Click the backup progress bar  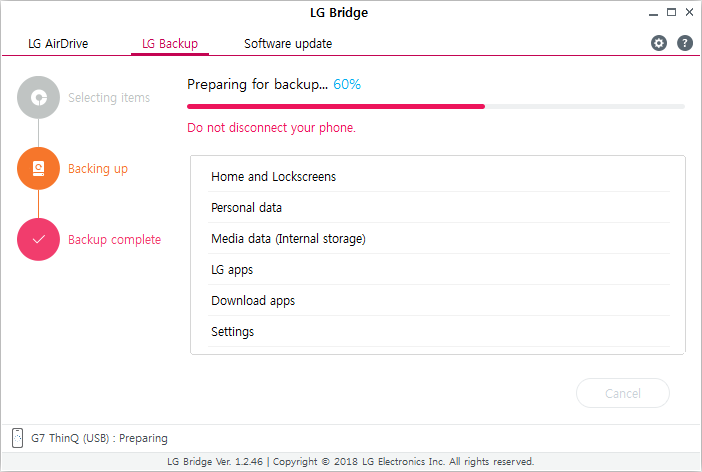pos(436,107)
